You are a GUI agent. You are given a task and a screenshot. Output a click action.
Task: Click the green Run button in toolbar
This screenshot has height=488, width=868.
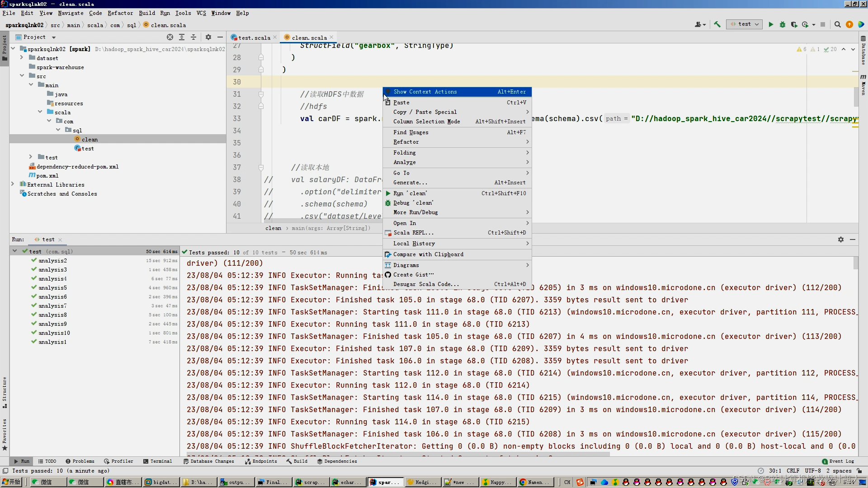click(x=771, y=24)
